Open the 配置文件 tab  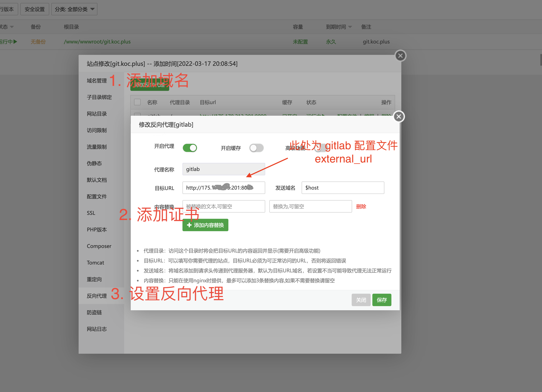click(x=97, y=197)
